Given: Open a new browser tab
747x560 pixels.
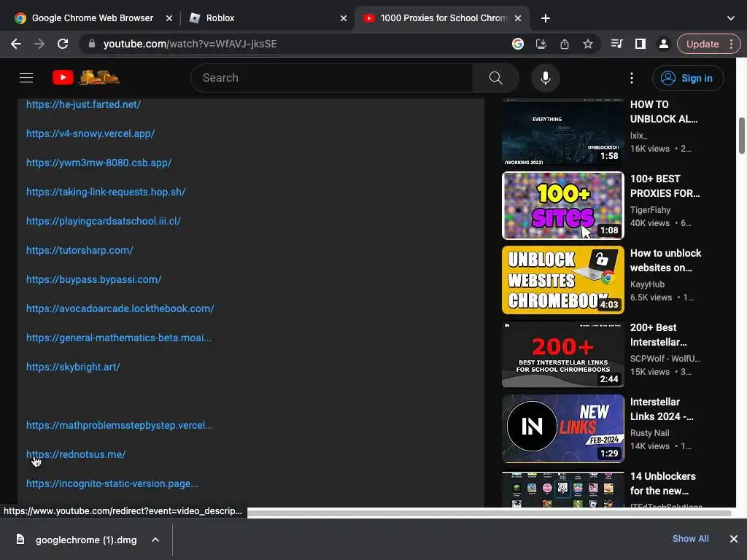Looking at the screenshot, I should point(546,18).
